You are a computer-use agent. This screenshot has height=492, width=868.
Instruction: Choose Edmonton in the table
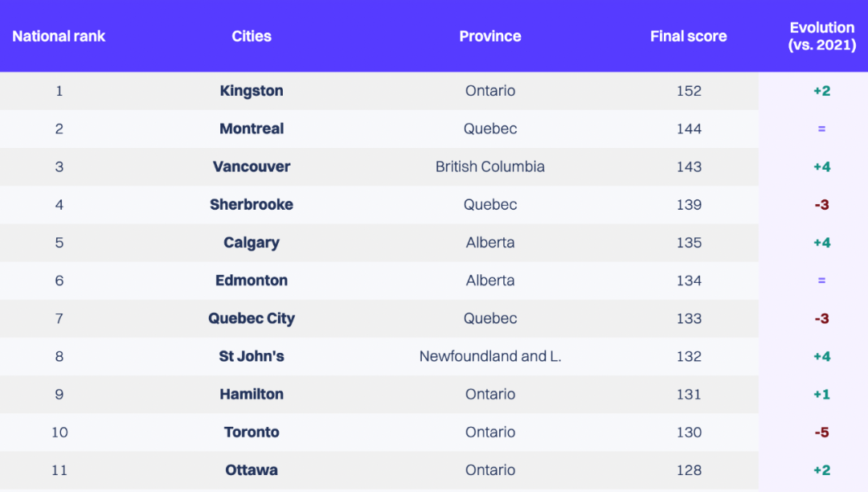252,281
